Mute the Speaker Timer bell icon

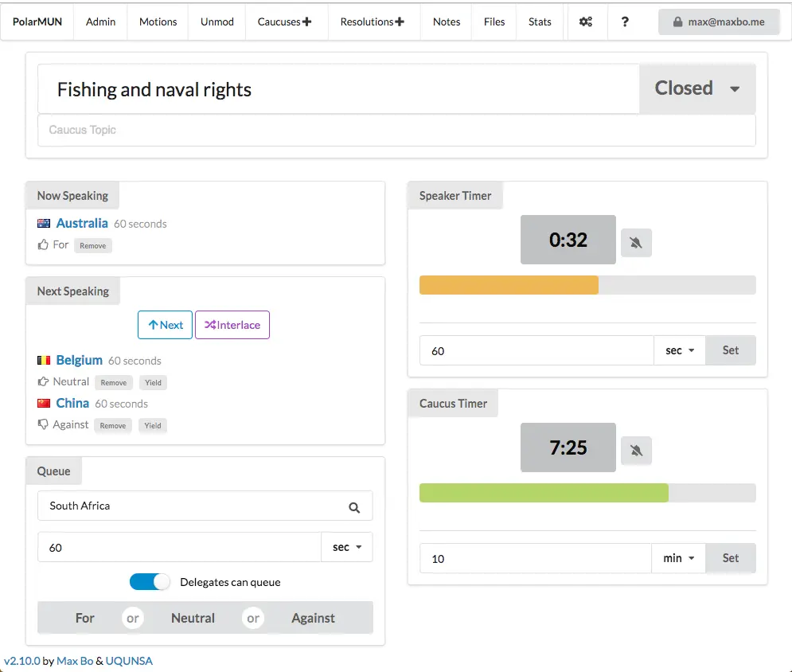[635, 242]
